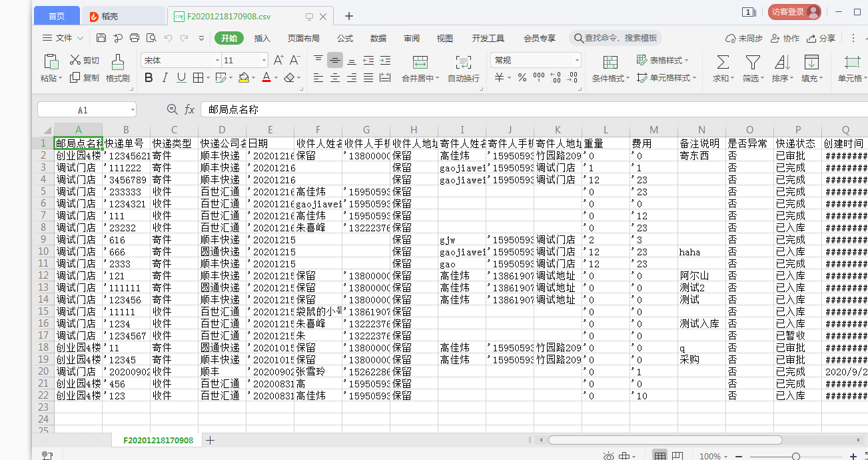
Task: Click the search commands box (查找命令)
Action: (617, 38)
